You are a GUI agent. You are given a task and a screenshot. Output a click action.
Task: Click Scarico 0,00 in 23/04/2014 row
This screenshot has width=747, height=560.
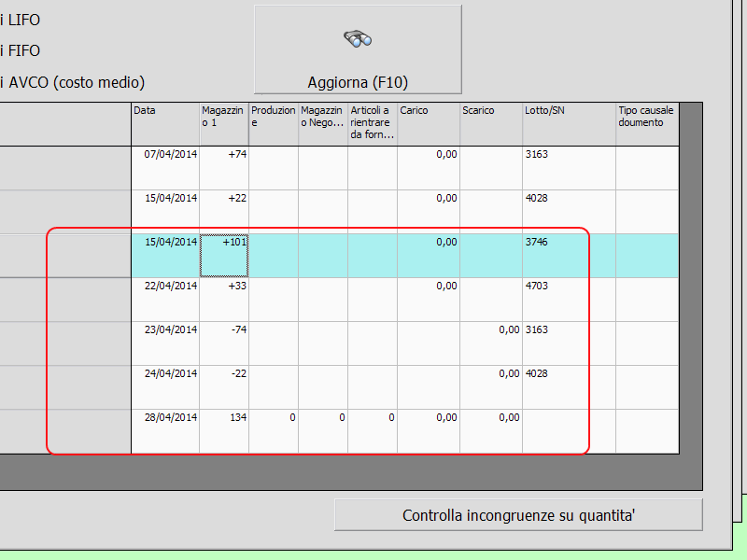coord(491,343)
